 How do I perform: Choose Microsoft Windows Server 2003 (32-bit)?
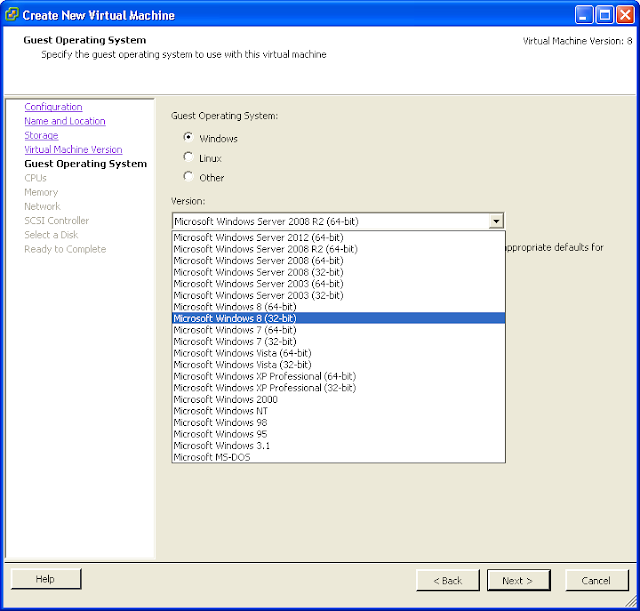coord(338,295)
